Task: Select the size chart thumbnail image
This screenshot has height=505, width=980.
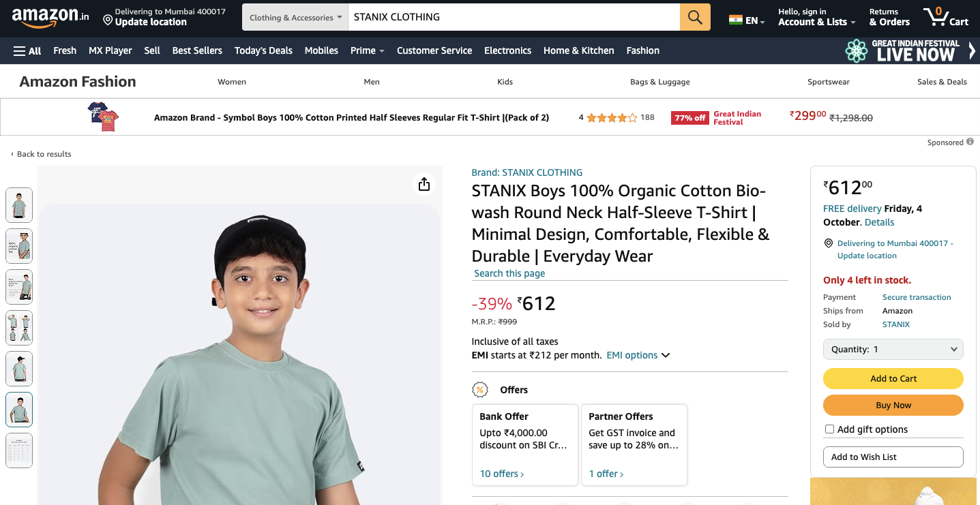Action: 19,450
